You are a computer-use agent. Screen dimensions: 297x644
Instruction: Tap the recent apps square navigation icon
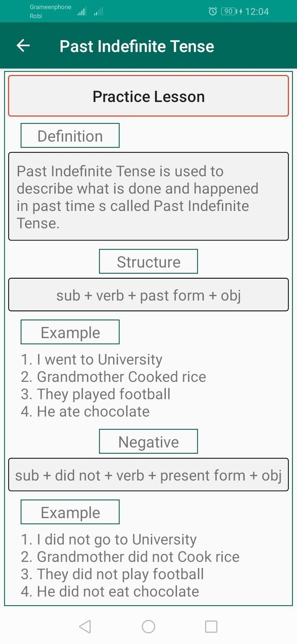[x=212, y=626]
